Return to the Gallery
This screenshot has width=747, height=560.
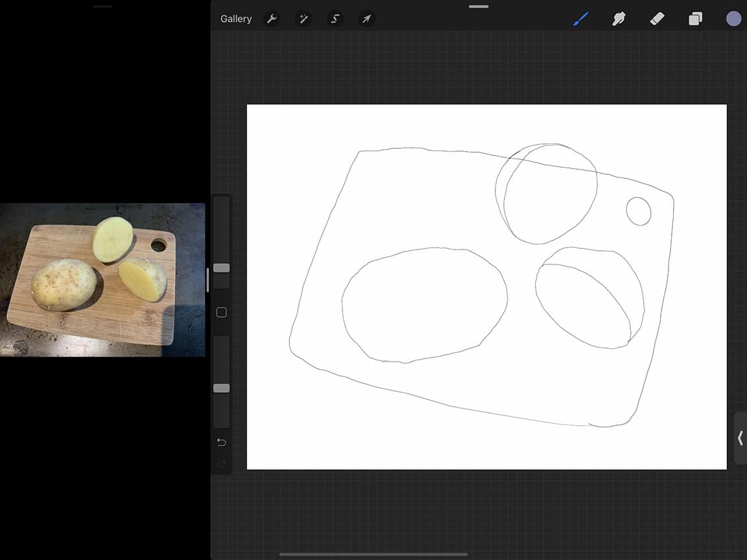coord(235,19)
